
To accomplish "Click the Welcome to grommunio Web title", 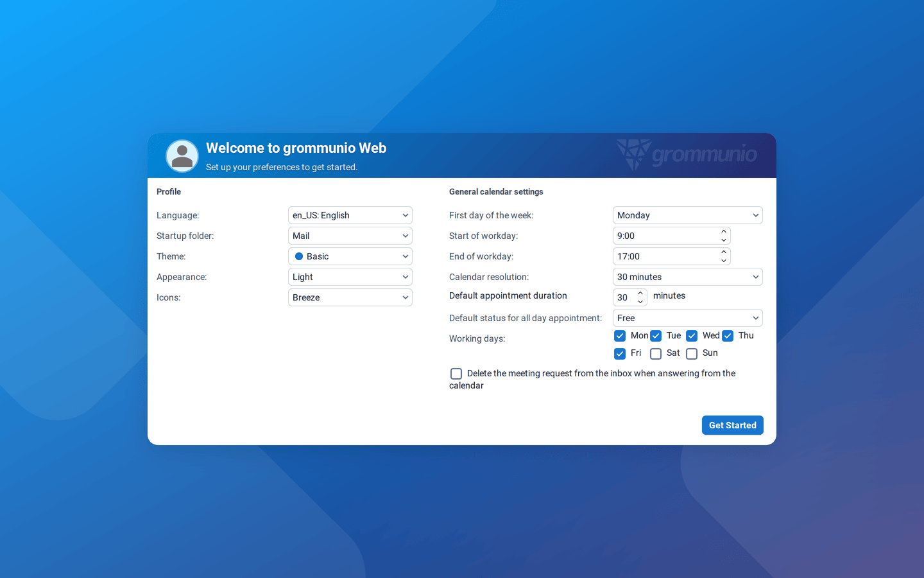I will point(296,148).
